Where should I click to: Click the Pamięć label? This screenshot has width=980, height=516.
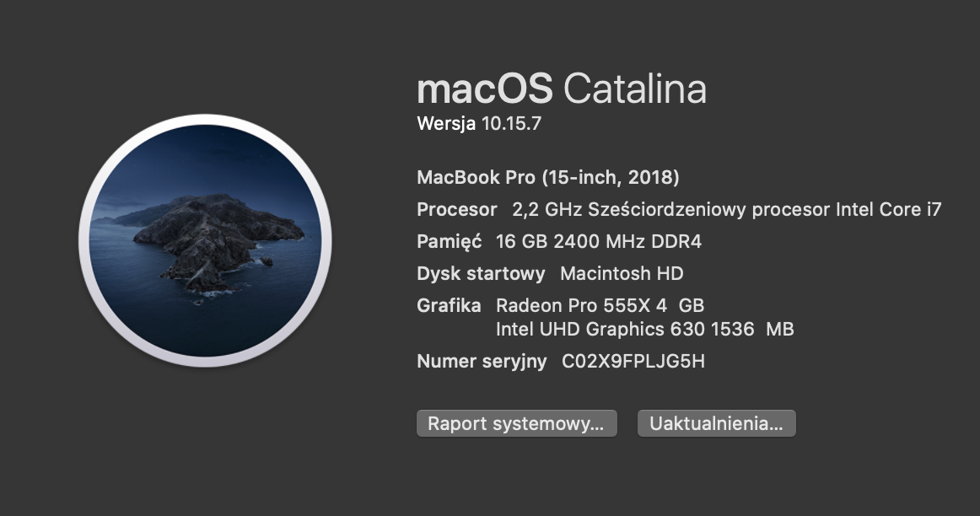pos(449,242)
